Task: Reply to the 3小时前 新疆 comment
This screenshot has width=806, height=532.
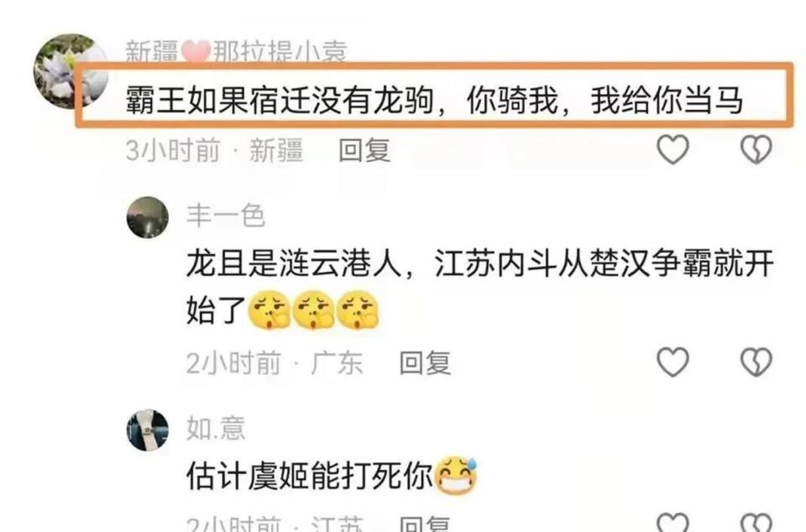Action: [x=364, y=150]
